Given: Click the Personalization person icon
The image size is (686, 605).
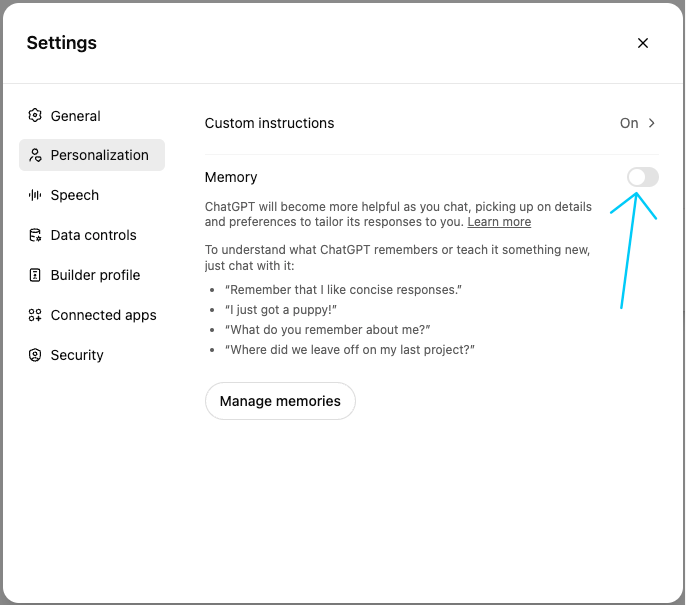Looking at the screenshot, I should (35, 155).
